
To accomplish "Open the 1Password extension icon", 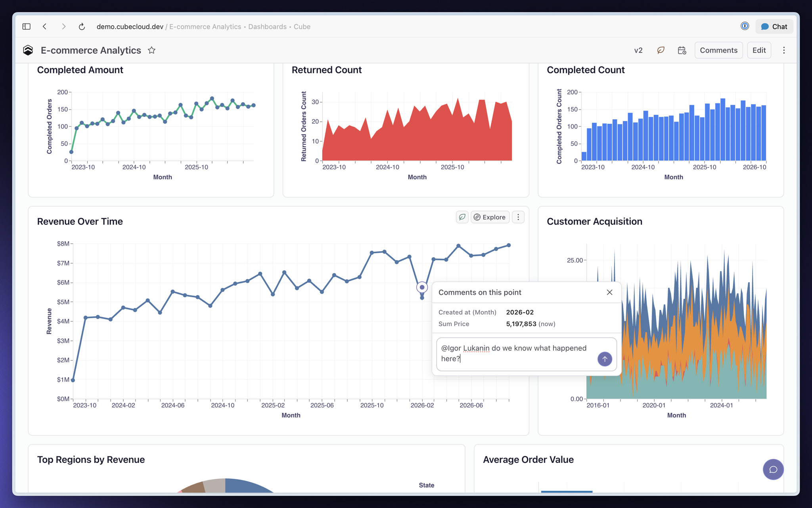I will [745, 26].
